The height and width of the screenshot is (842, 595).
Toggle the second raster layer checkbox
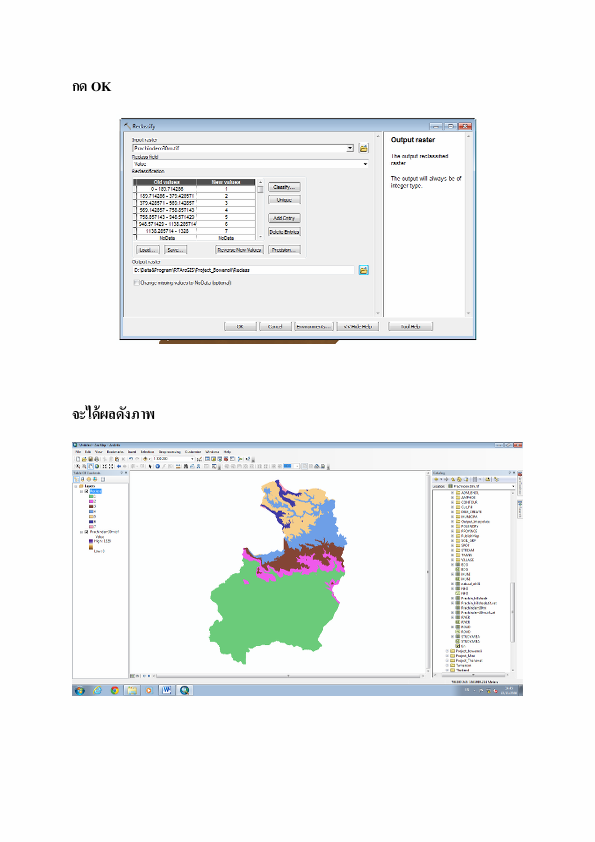[86, 532]
